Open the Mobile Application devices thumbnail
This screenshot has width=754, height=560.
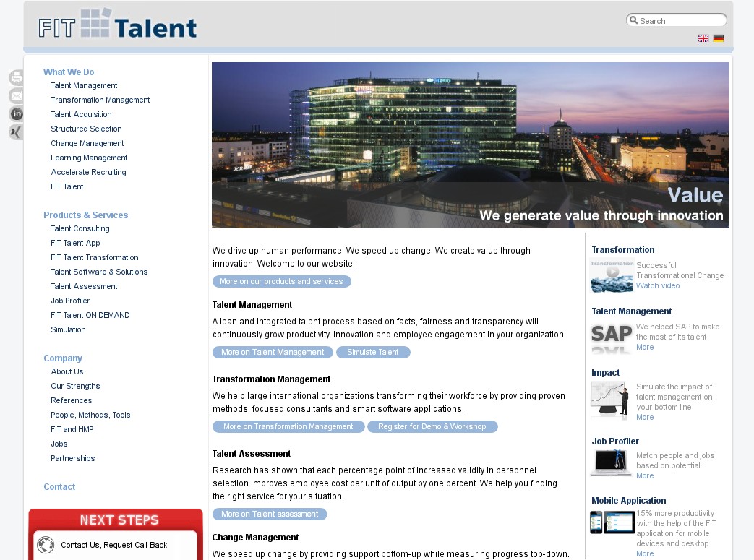tap(612, 522)
